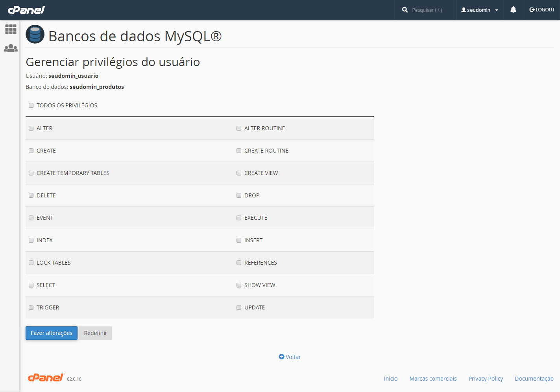The height and width of the screenshot is (392, 560).
Task: Check the DELETE privilege box
Action: (x=31, y=195)
